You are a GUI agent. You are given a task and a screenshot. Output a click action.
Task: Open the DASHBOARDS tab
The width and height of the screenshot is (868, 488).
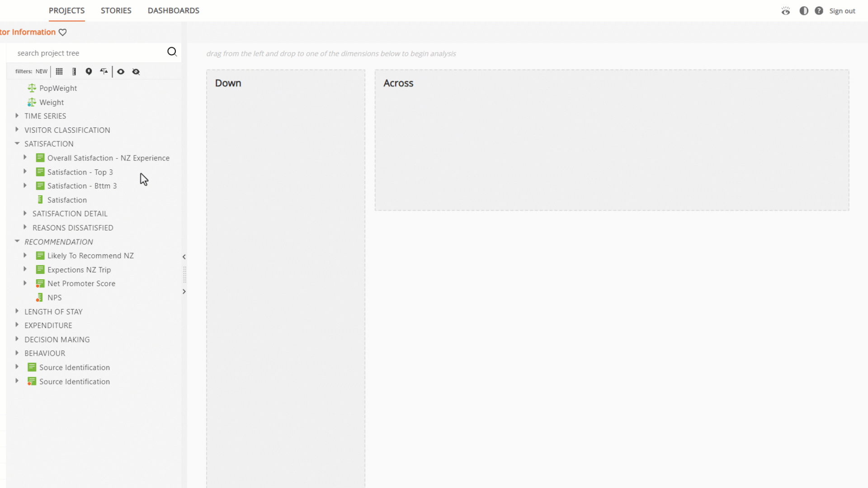[173, 10]
